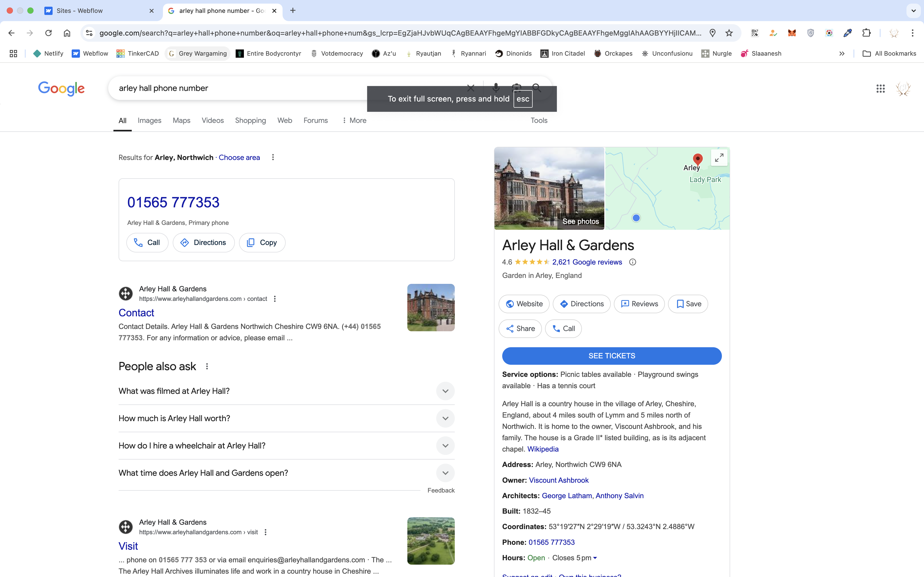The height and width of the screenshot is (577, 924).
Task: Open the Viscount Ashbrook owner link
Action: (x=559, y=480)
